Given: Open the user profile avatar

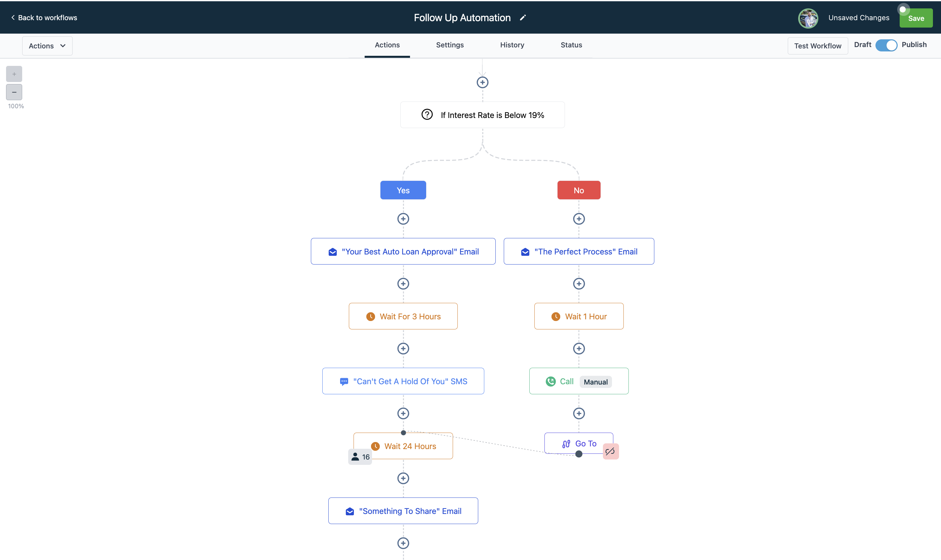Looking at the screenshot, I should pyautogui.click(x=808, y=18).
